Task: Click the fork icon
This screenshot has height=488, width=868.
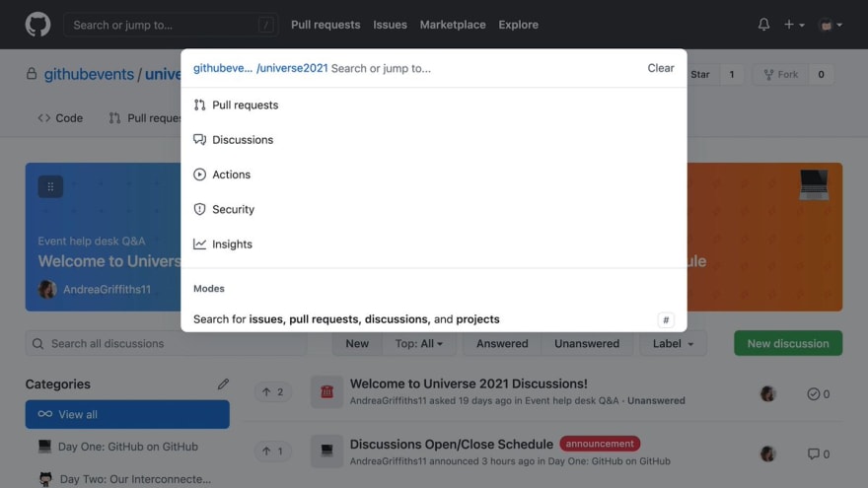Action: tap(768, 74)
